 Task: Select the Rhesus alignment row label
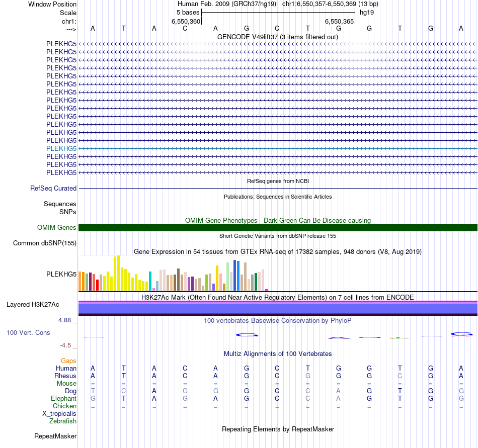[x=65, y=376]
